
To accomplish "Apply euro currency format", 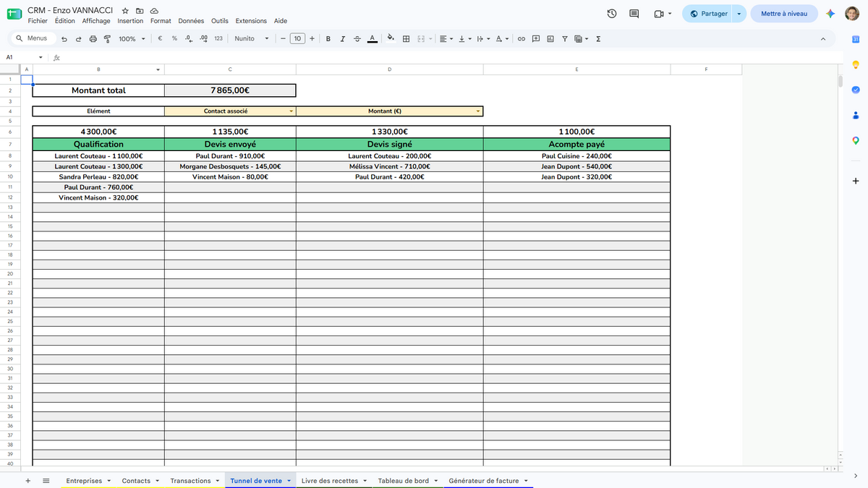I will [x=159, y=38].
